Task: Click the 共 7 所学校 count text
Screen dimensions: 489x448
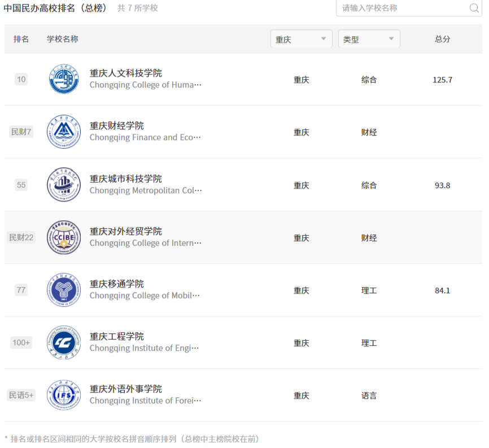Action: 138,8
